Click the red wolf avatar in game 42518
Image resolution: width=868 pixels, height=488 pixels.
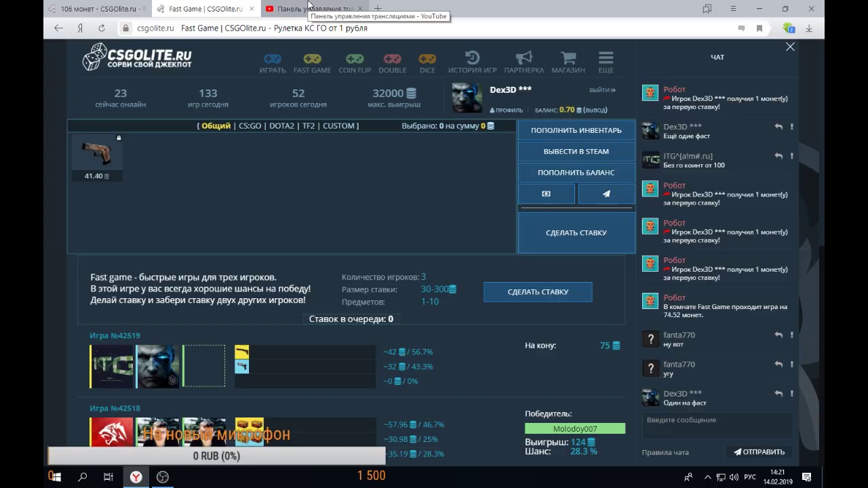(112, 432)
